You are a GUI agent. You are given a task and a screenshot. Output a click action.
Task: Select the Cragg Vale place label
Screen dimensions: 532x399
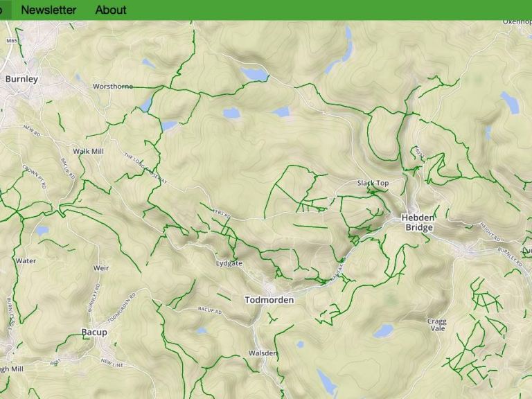tap(437, 325)
